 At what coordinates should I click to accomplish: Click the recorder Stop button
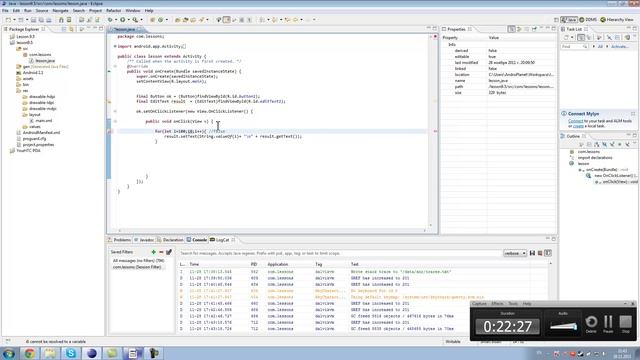coord(625,324)
